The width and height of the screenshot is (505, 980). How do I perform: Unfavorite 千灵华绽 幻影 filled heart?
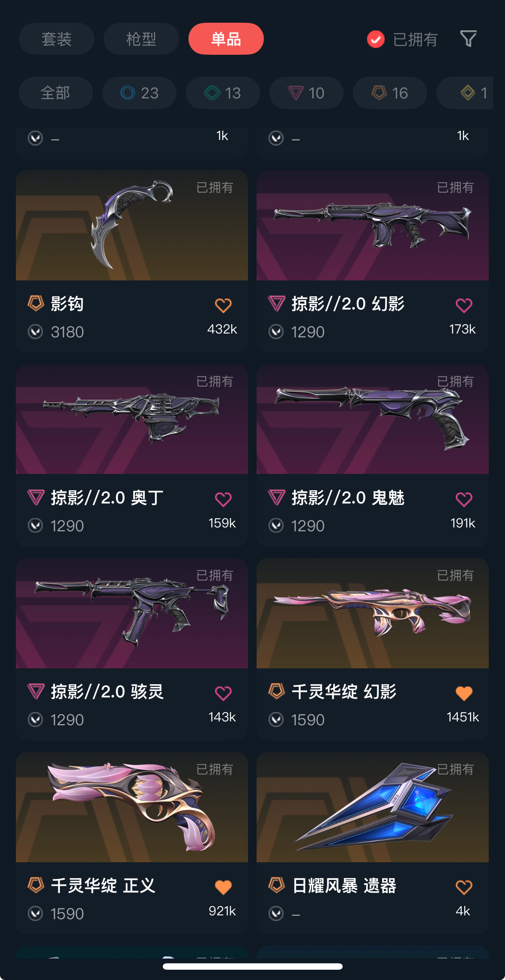tap(464, 693)
